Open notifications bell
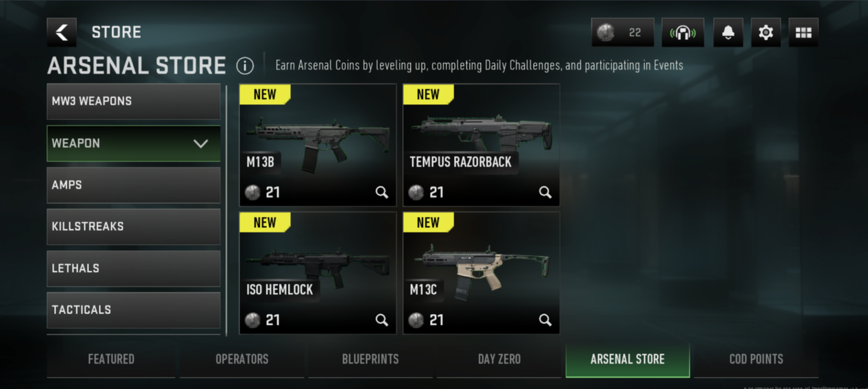868x389 pixels. (728, 32)
